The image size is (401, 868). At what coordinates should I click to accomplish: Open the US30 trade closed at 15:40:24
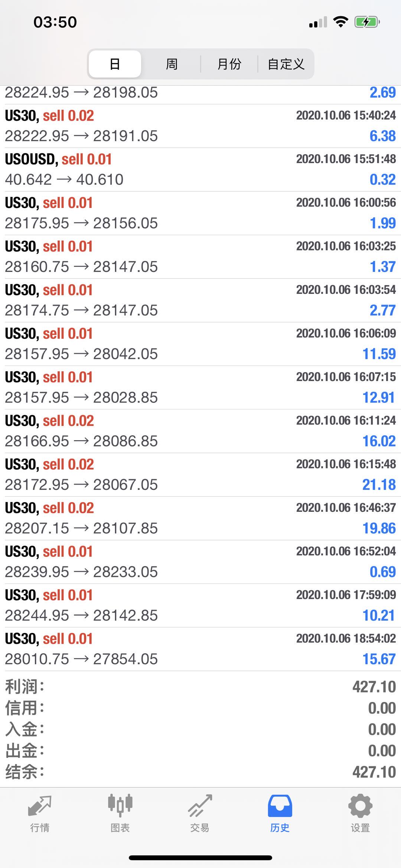[x=200, y=126]
